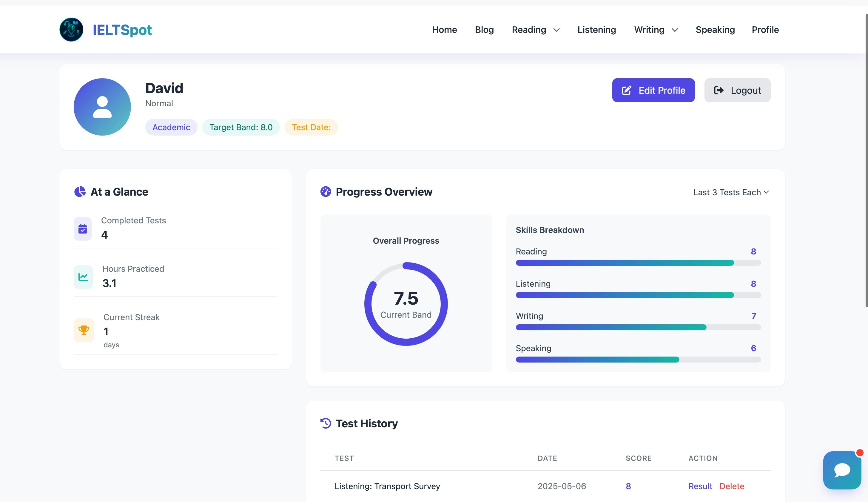Click the Hours Practiced chart icon
Viewport: 868px width, 502px height.
coord(83,277)
